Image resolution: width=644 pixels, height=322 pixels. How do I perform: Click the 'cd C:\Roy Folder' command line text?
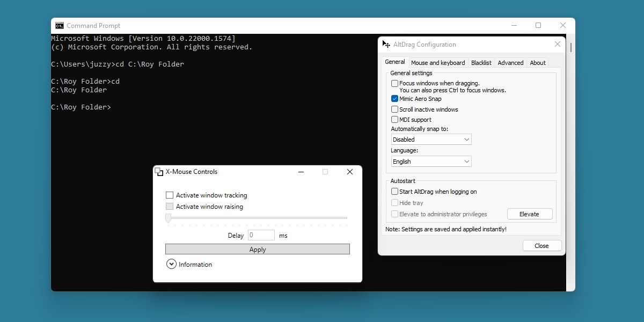[150, 64]
